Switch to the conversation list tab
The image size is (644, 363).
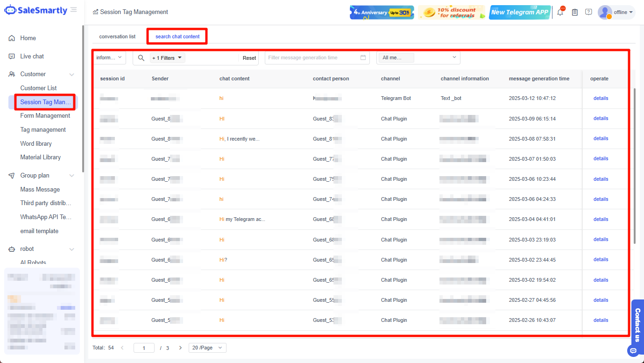pos(117,36)
